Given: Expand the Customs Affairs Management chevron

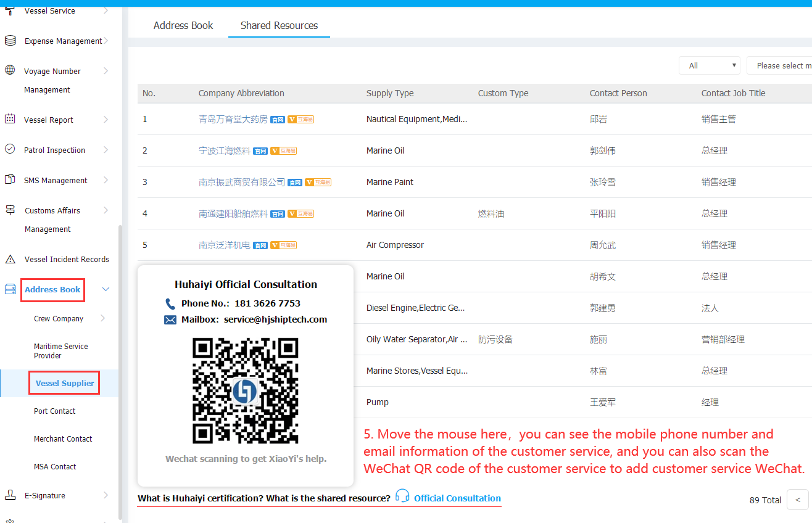Looking at the screenshot, I should pos(106,210).
